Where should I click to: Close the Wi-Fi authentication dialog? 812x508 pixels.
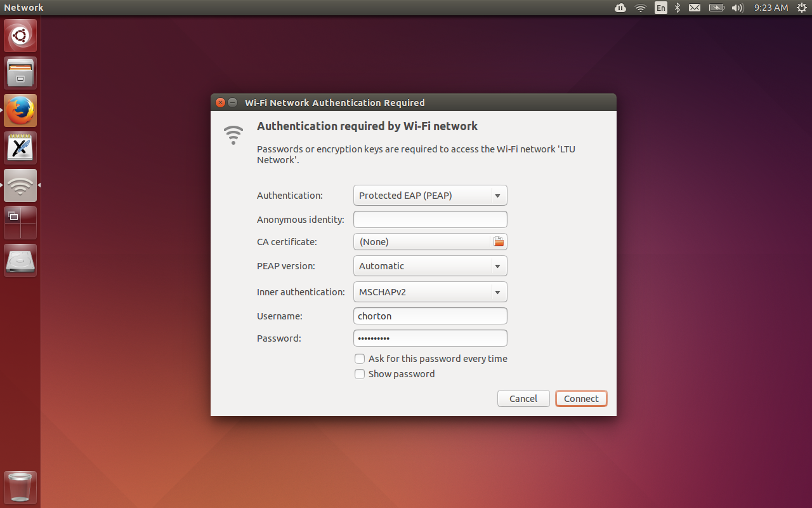[220, 103]
